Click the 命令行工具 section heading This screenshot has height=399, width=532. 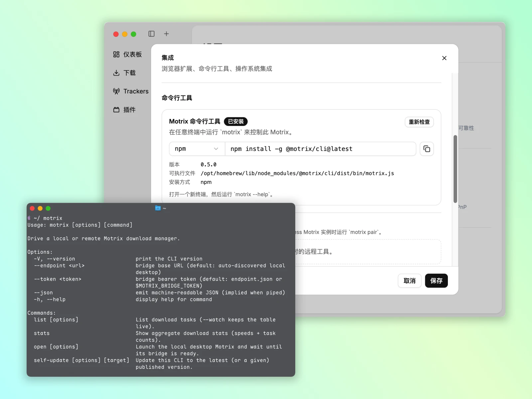click(177, 98)
